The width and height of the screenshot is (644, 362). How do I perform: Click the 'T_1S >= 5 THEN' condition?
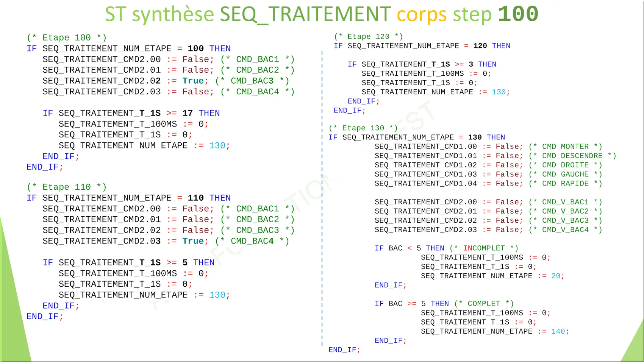click(x=128, y=263)
